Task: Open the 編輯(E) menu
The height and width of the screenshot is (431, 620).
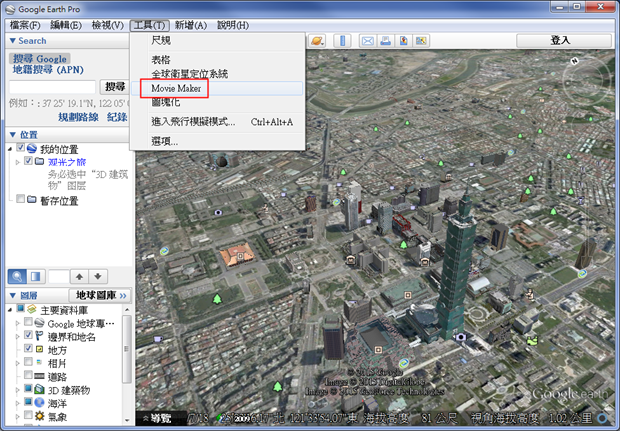Action: (x=66, y=25)
